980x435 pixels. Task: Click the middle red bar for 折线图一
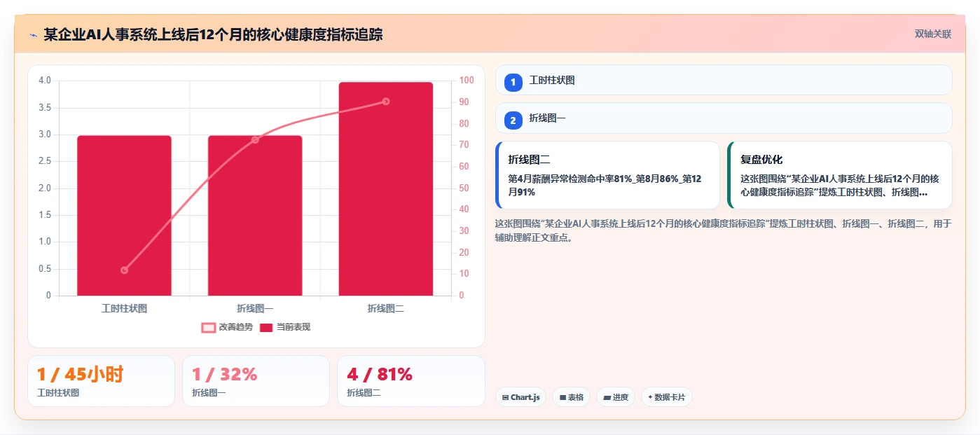click(x=255, y=215)
